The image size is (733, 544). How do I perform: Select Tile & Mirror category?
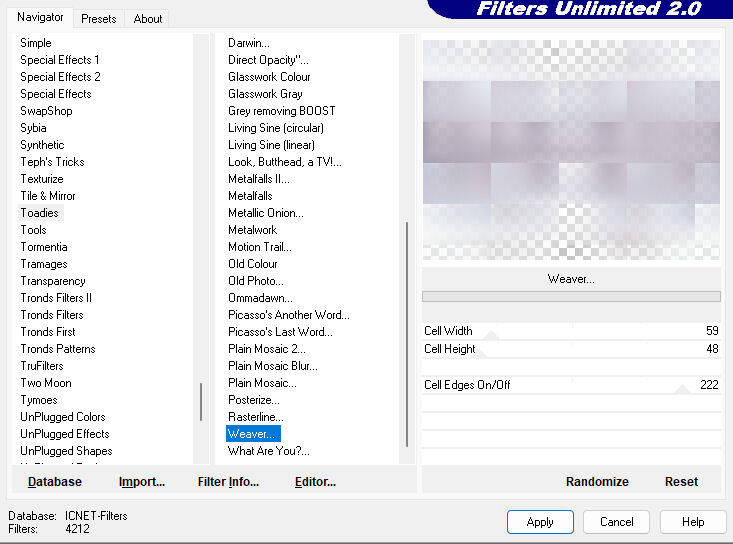point(47,196)
